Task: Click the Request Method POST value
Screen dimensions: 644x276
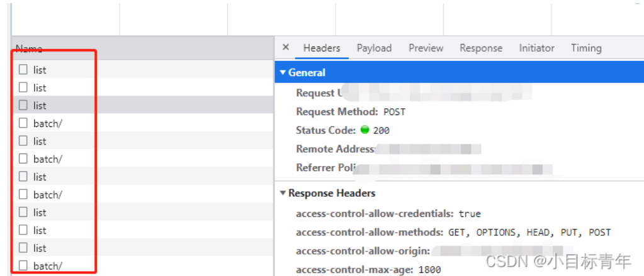Action: [394, 111]
